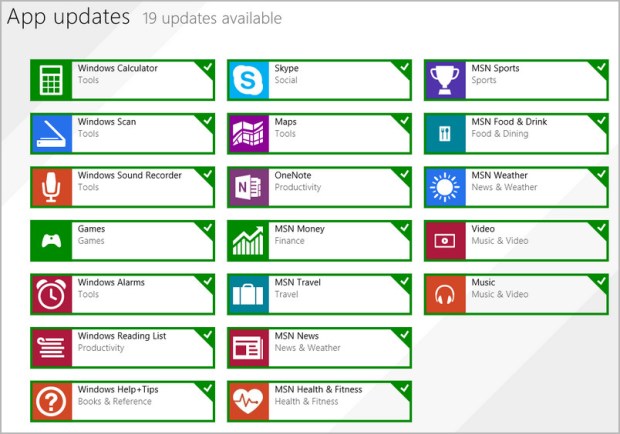Click the Maps app icon
Screen dimensions: 620x434
tap(247, 134)
